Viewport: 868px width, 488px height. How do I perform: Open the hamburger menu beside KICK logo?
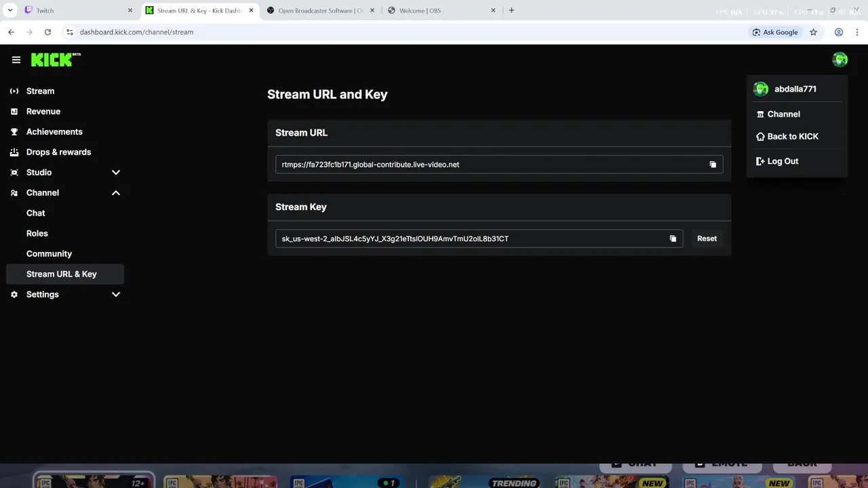[x=16, y=60]
